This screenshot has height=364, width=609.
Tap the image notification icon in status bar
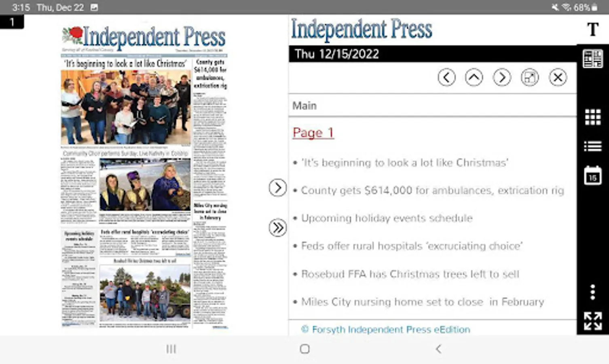click(x=94, y=7)
